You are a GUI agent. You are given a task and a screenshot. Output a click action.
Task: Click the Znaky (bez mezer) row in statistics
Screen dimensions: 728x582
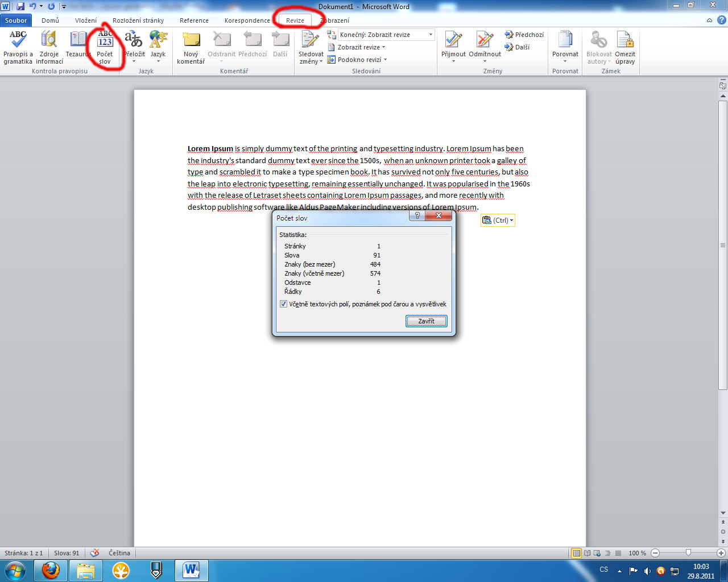click(333, 264)
